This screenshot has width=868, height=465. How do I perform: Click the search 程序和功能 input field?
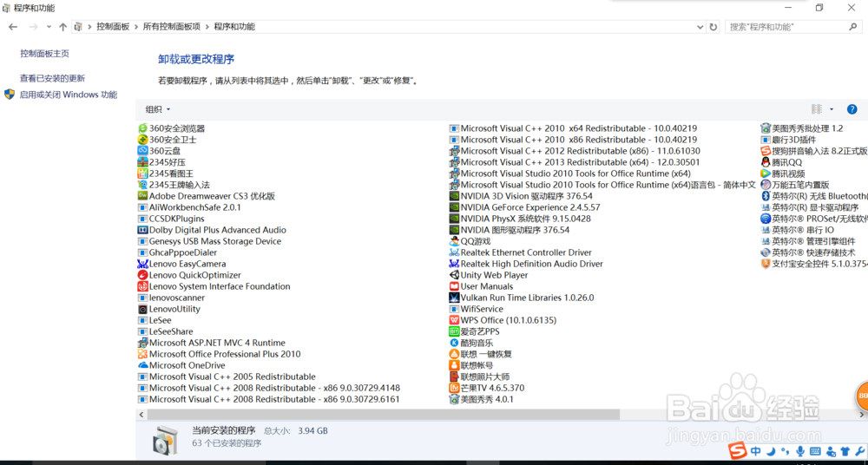point(786,27)
